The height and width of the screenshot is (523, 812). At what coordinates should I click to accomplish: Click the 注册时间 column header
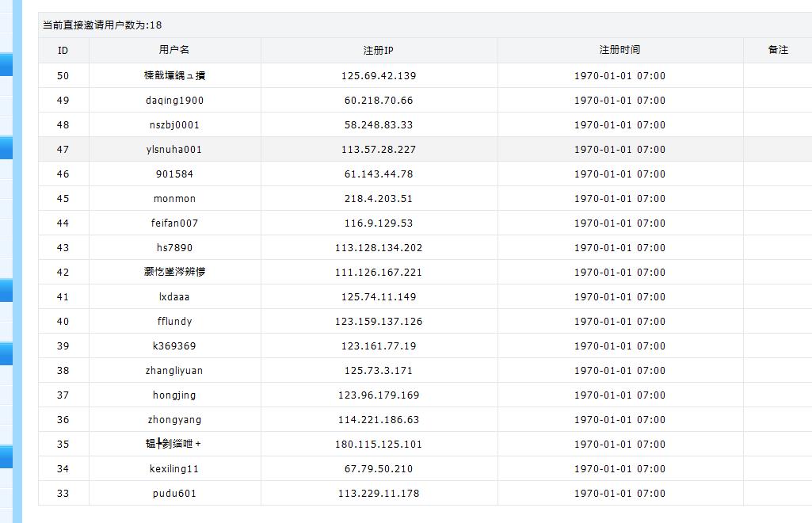click(619, 50)
